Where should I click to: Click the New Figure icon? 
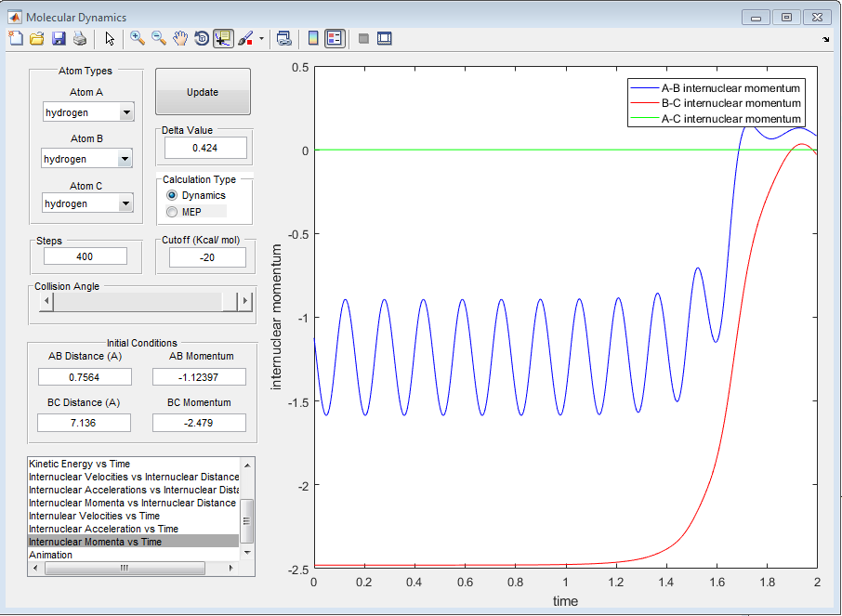tap(16, 38)
